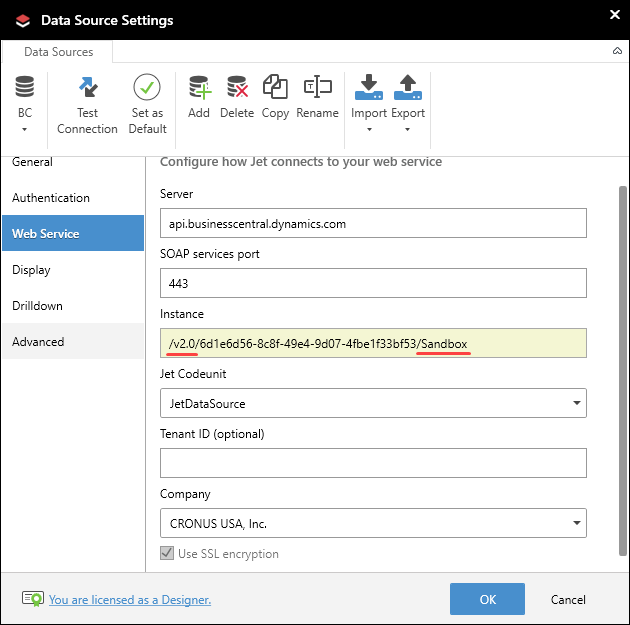Run Test Connection

click(87, 105)
